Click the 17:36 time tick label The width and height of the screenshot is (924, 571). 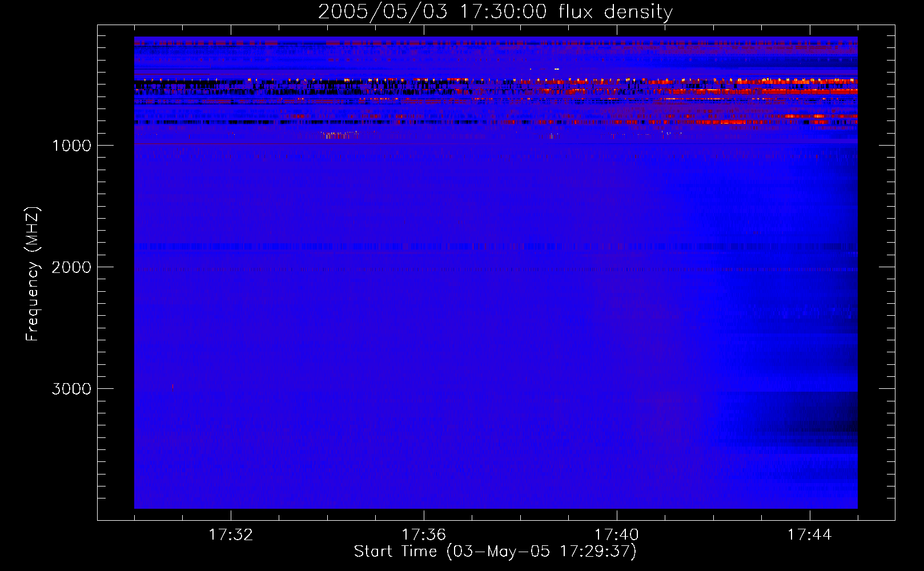(x=424, y=535)
